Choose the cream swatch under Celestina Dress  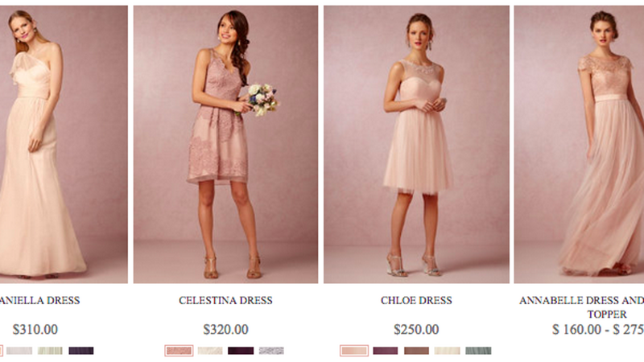pos(210,351)
